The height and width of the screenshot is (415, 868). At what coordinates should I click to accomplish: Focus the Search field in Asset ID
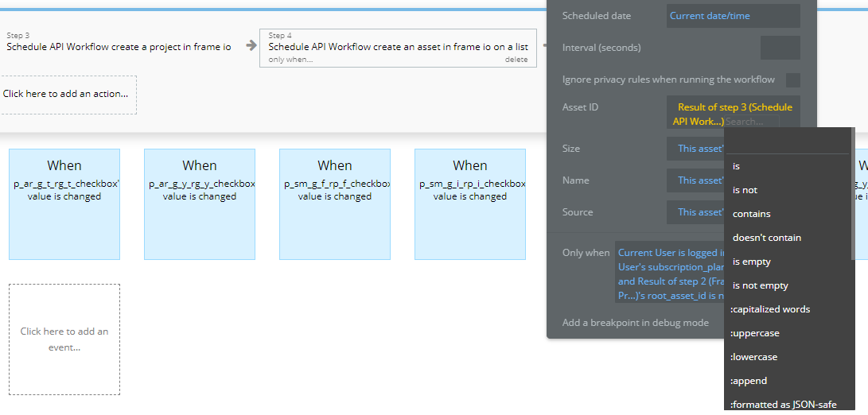point(750,122)
